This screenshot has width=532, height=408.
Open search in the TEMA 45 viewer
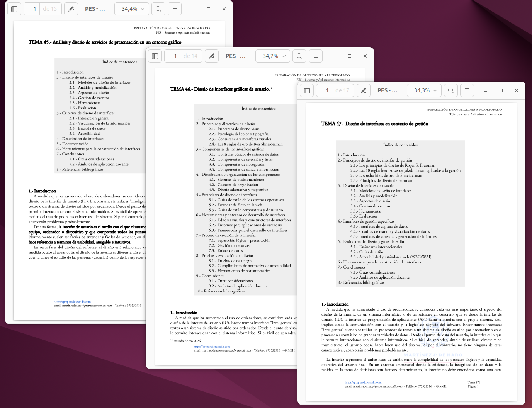pyautogui.click(x=158, y=9)
